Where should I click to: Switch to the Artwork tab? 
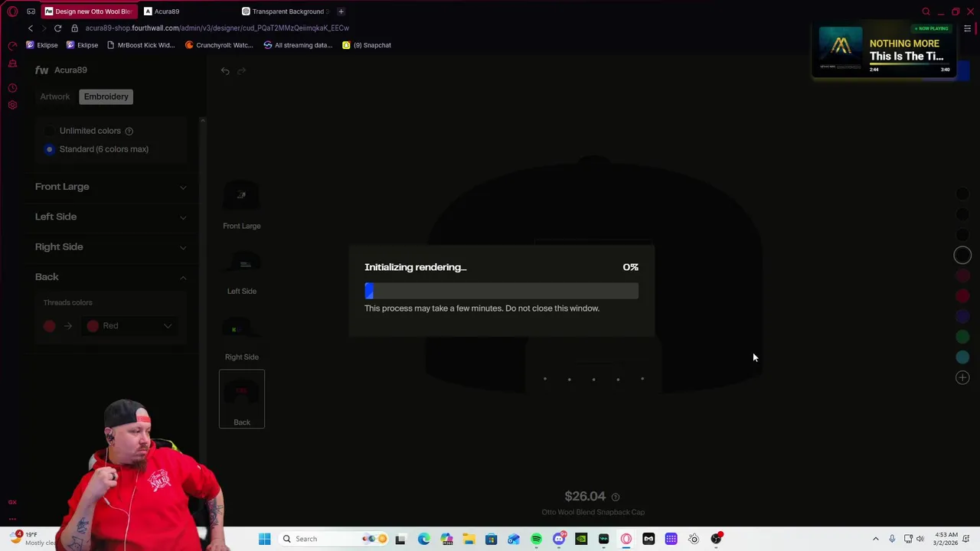55,96
